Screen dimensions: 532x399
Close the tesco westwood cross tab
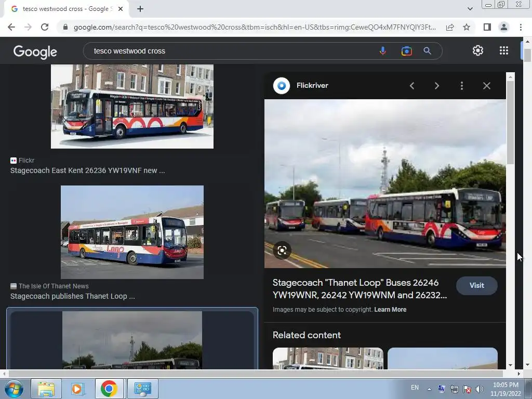tap(121, 9)
